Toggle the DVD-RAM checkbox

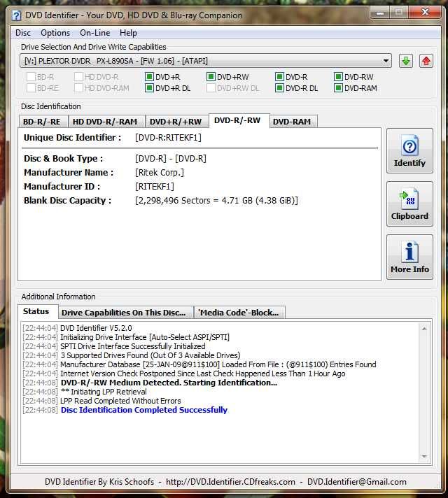(x=338, y=88)
